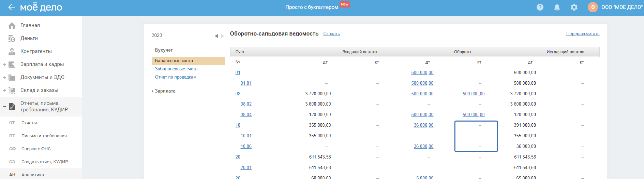
Task: Open Письма и требования submenu item
Action: coord(44,136)
